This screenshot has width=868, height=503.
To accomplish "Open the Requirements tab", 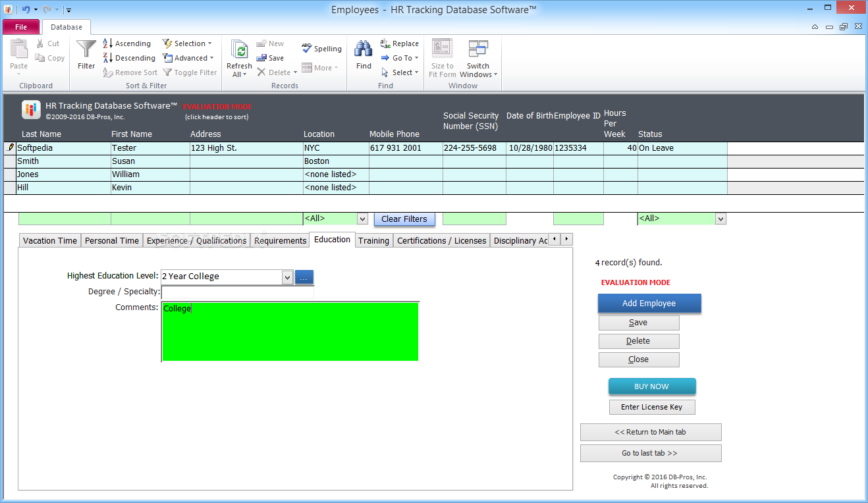I will (x=281, y=240).
